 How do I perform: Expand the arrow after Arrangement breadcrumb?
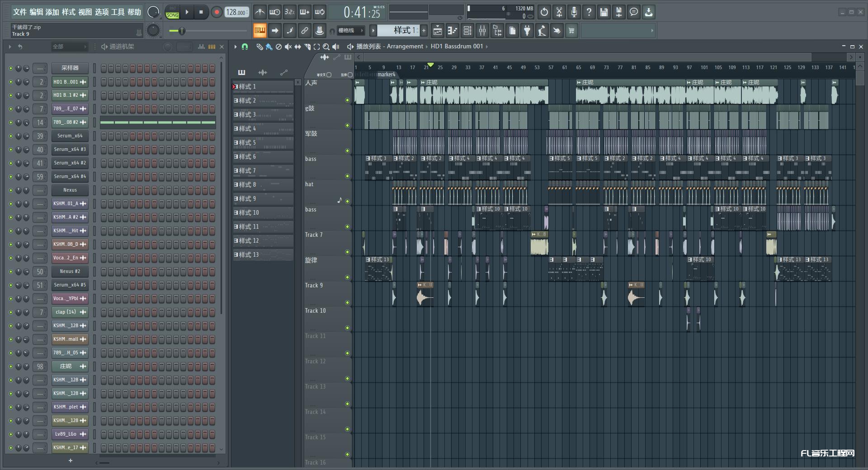tap(427, 47)
